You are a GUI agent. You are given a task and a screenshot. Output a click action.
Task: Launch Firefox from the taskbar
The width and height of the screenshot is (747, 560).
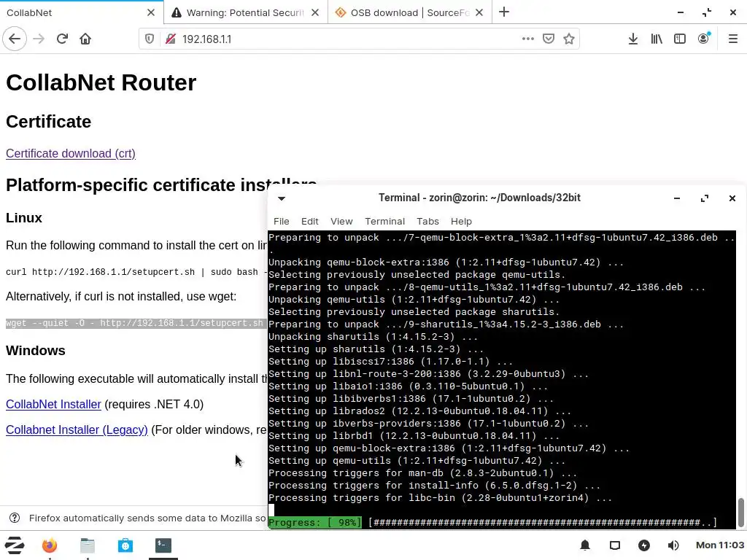point(50,545)
